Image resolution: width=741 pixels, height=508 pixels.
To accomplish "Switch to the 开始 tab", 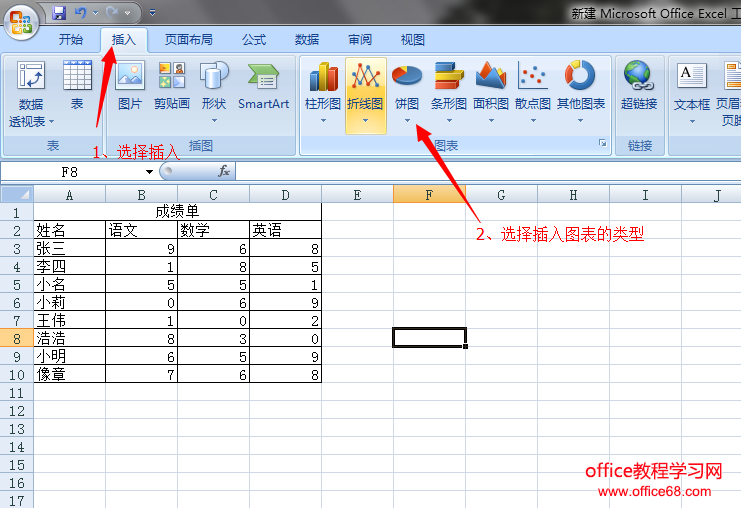I will tap(71, 40).
